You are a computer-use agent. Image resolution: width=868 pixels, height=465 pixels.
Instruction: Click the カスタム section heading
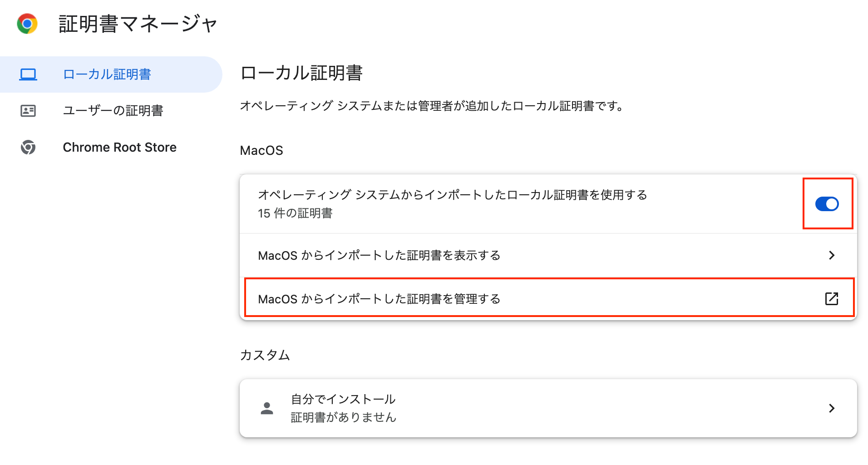coord(265,355)
